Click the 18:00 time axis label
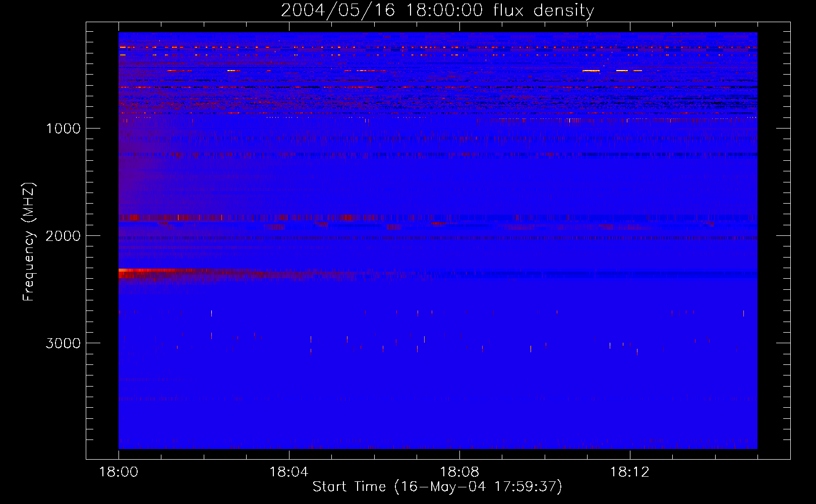816x504 pixels. [x=119, y=472]
